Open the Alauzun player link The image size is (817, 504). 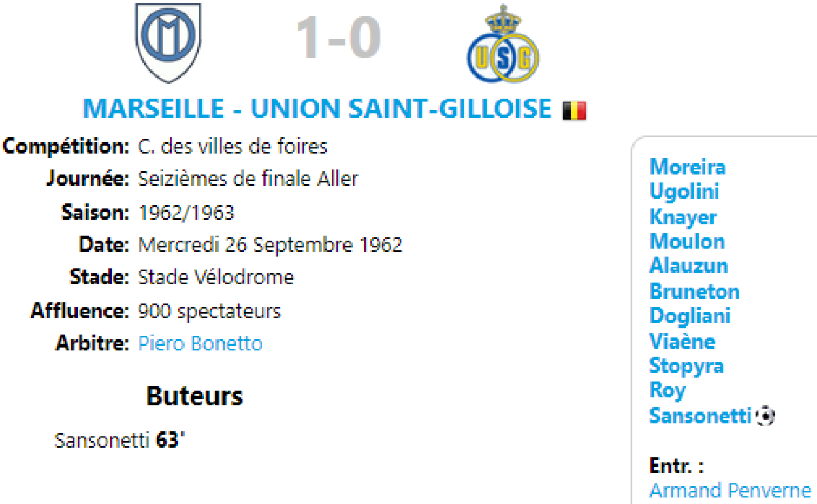(688, 266)
